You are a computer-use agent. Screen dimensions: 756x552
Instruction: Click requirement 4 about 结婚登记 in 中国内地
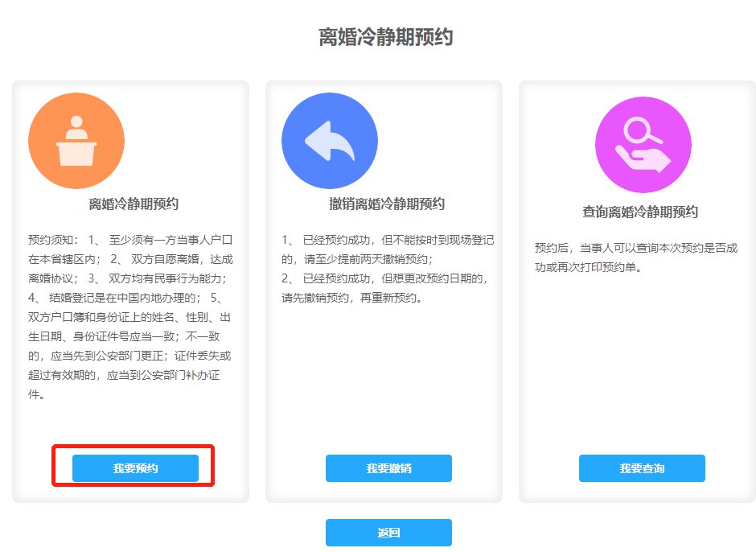113,298
